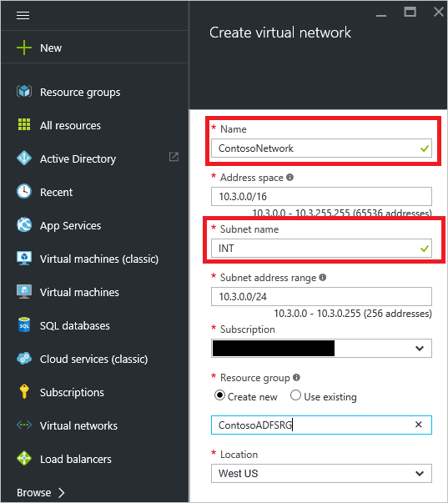Close the Create virtual network blade
Screen dimensions: 448x503
[x=439, y=12]
